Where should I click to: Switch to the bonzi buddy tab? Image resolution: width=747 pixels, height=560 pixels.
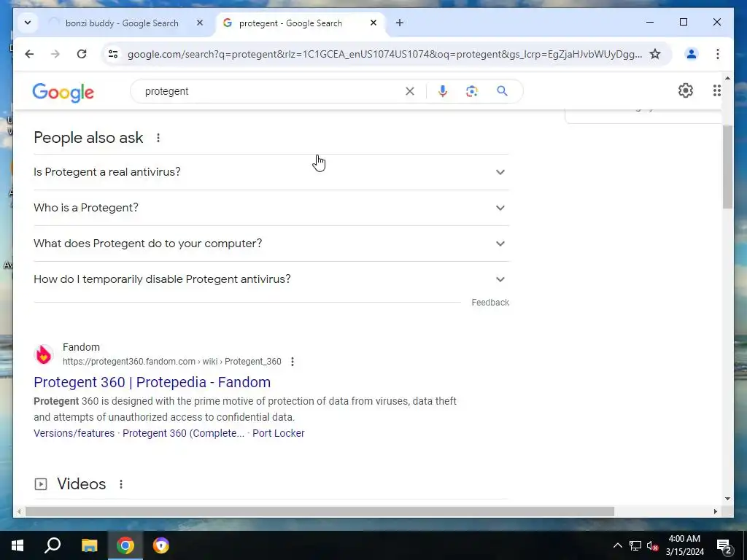pos(122,23)
